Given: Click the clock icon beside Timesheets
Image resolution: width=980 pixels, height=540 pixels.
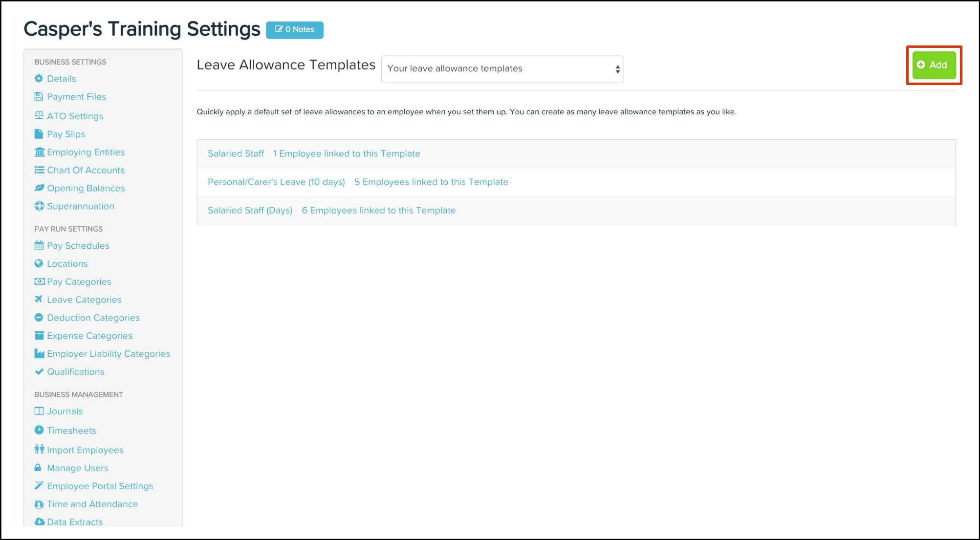Looking at the screenshot, I should (39, 430).
